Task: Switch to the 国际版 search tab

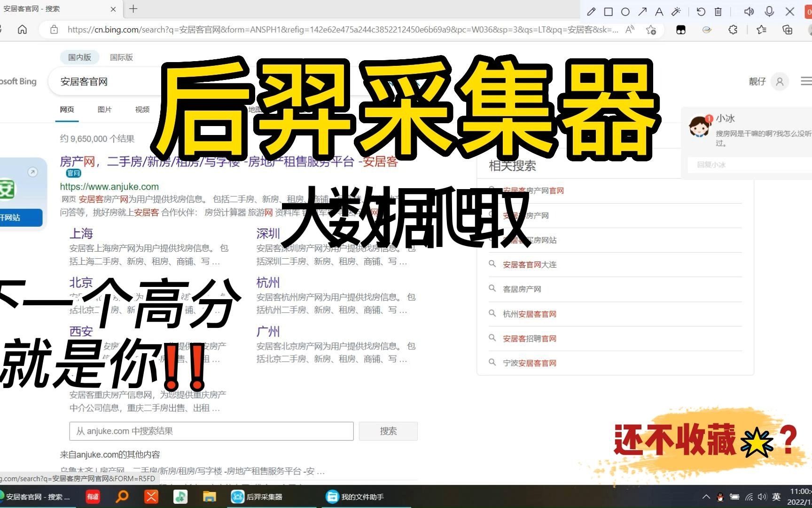Action: [121, 57]
